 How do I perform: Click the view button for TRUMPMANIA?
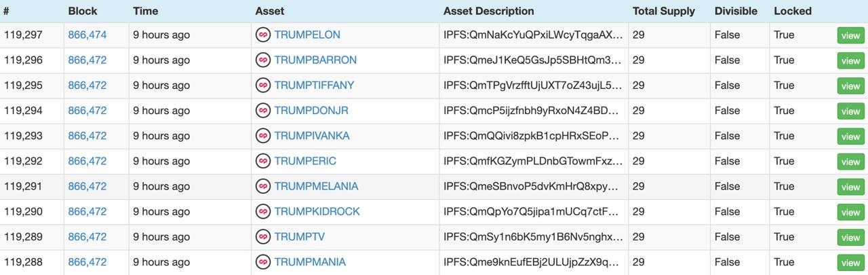[850, 263]
